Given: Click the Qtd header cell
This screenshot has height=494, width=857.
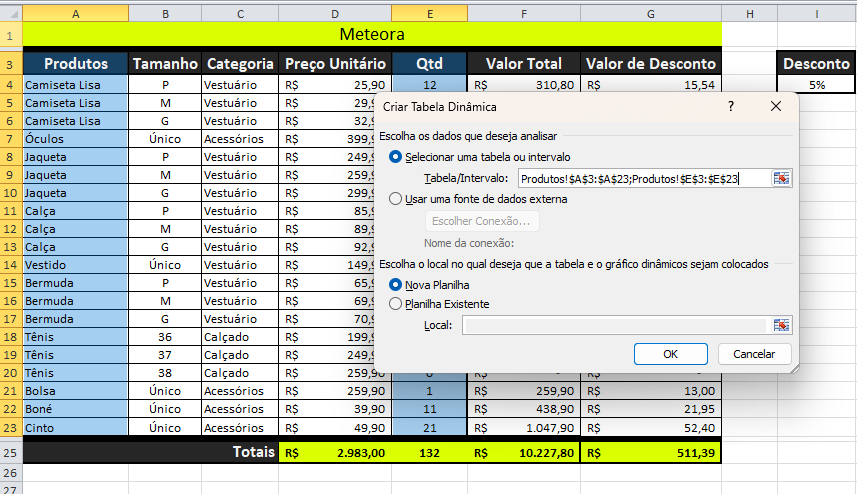Looking at the screenshot, I should coord(430,64).
